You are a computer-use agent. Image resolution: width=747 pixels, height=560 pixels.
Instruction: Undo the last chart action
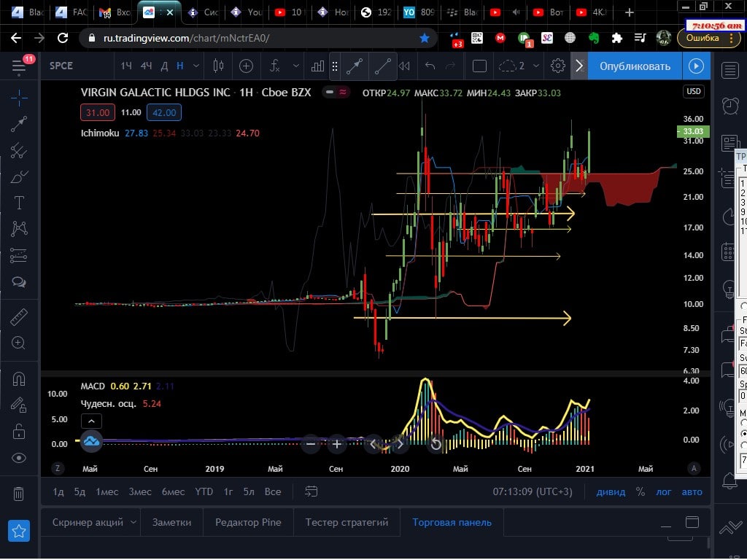coord(430,66)
